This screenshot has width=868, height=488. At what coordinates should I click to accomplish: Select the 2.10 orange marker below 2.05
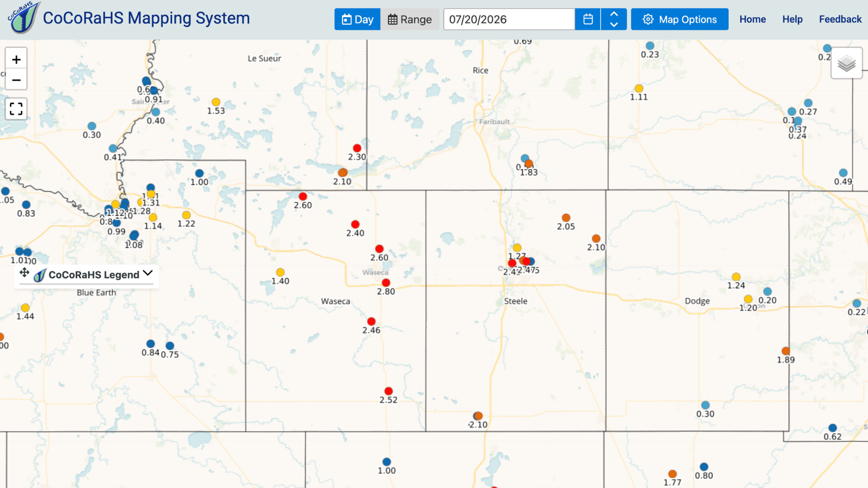tap(596, 239)
